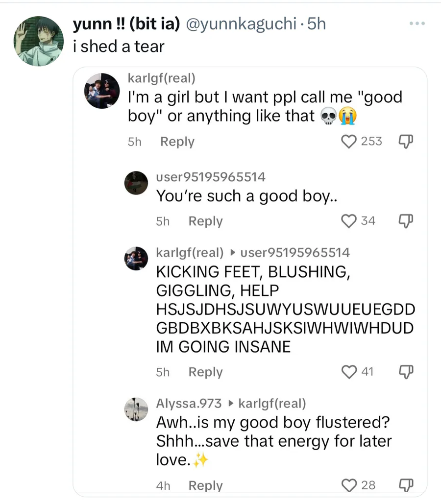The height and width of the screenshot is (504, 441).
Task: View karlgf(real)'s avatar on top comment
Action: click(x=102, y=91)
